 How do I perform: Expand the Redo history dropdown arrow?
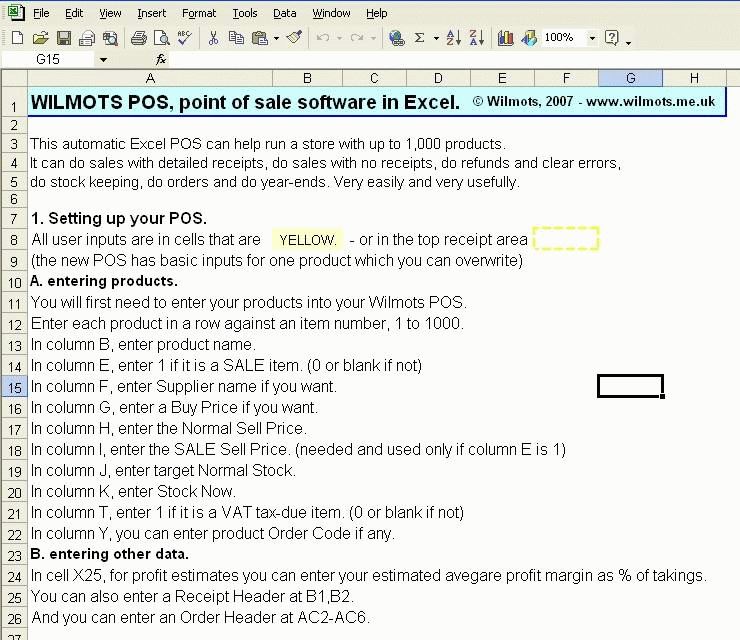[x=373, y=38]
